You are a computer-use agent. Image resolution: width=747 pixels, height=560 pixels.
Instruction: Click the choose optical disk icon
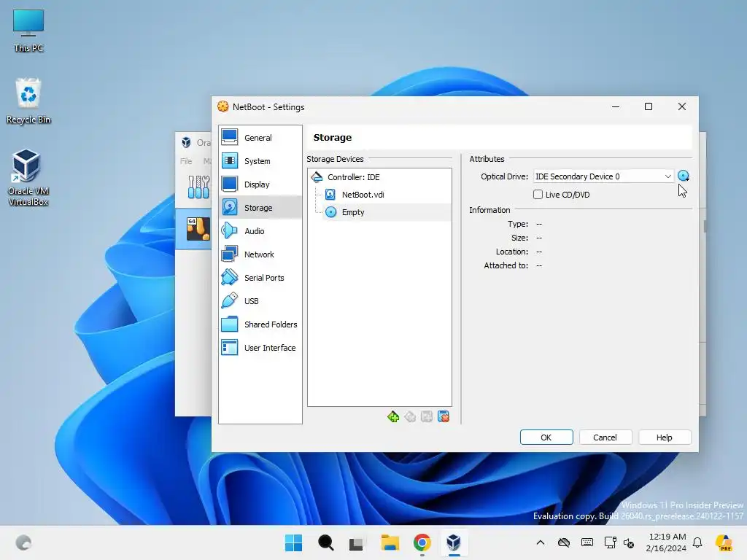pos(684,176)
